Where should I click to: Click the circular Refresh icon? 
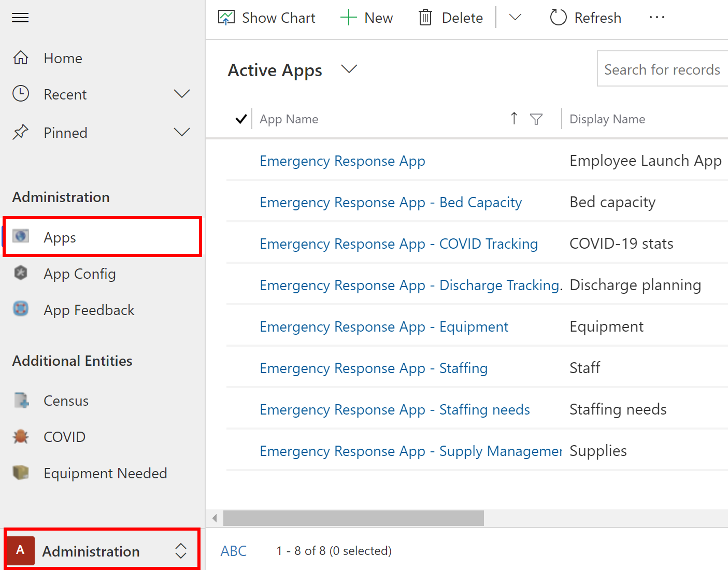tap(558, 18)
